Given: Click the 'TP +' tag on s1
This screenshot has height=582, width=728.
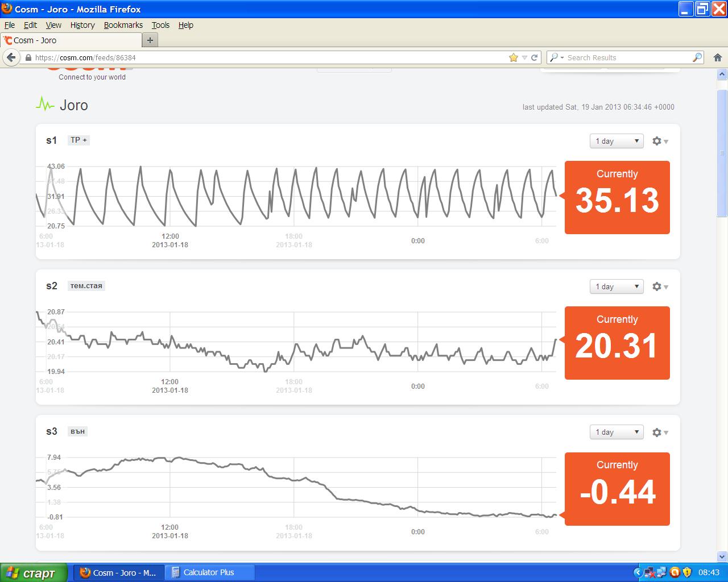Looking at the screenshot, I should coord(78,140).
